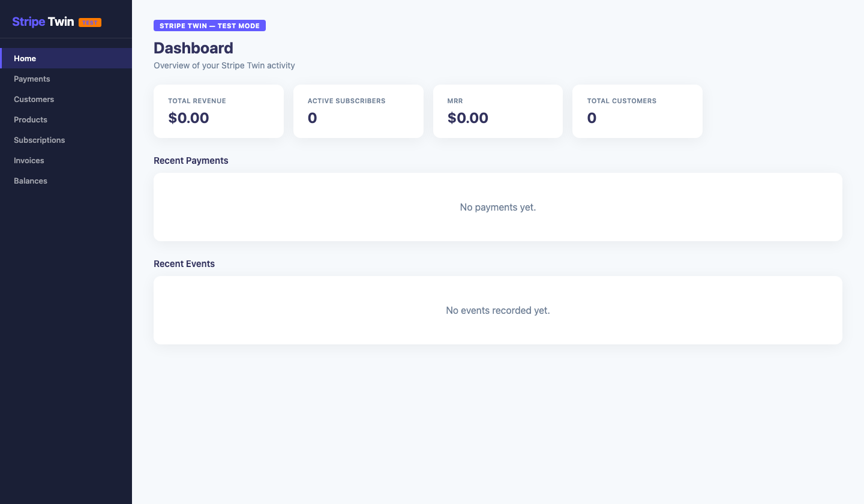
Task: Click the MRR label
Action: click(455, 101)
